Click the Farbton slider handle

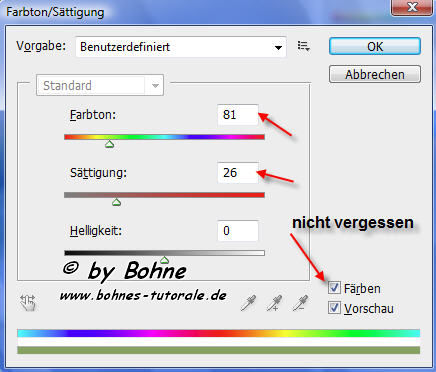pyautogui.click(x=110, y=144)
